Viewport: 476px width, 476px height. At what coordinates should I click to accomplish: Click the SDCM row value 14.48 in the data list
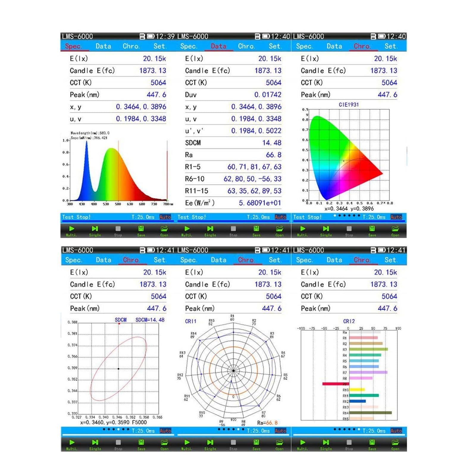point(272,143)
